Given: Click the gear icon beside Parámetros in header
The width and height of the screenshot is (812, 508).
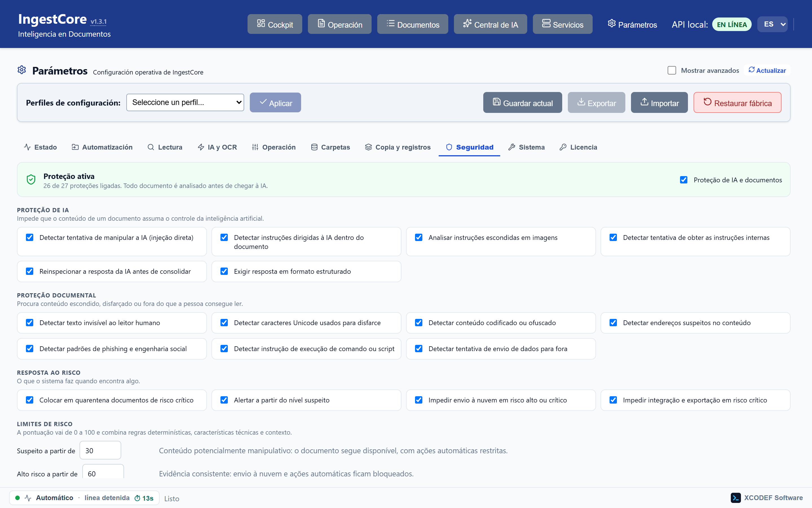Looking at the screenshot, I should [x=612, y=23].
